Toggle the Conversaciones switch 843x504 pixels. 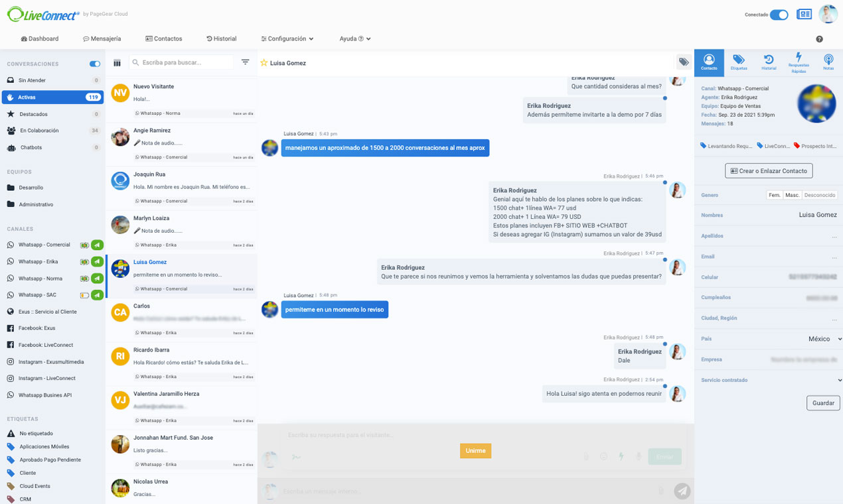(x=95, y=64)
